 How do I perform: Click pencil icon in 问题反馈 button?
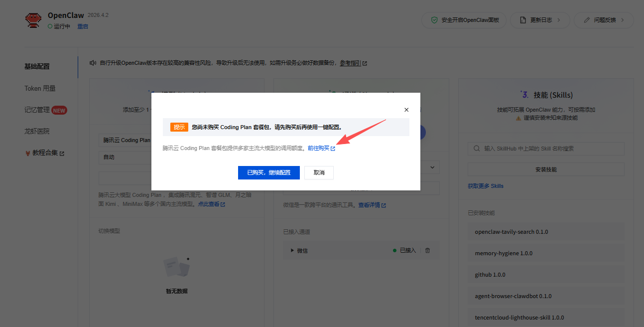pyautogui.click(x=587, y=20)
